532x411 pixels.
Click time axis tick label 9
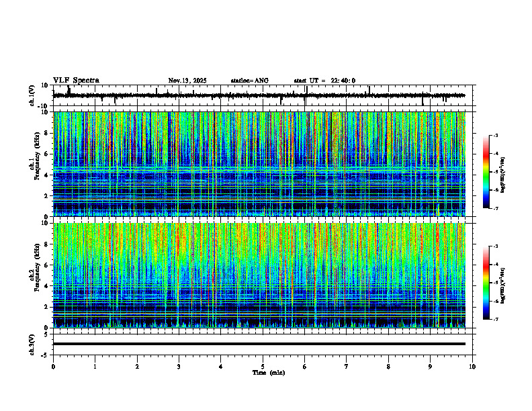click(x=430, y=367)
